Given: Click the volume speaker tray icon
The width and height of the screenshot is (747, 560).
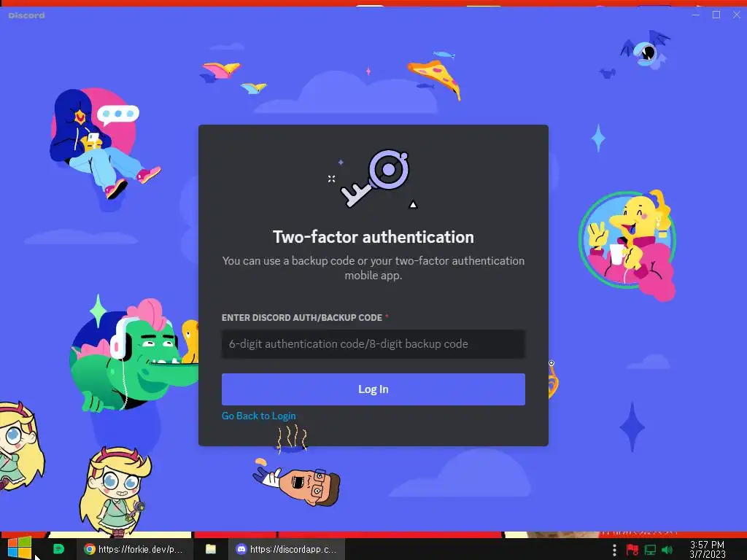Looking at the screenshot, I should point(667,550).
